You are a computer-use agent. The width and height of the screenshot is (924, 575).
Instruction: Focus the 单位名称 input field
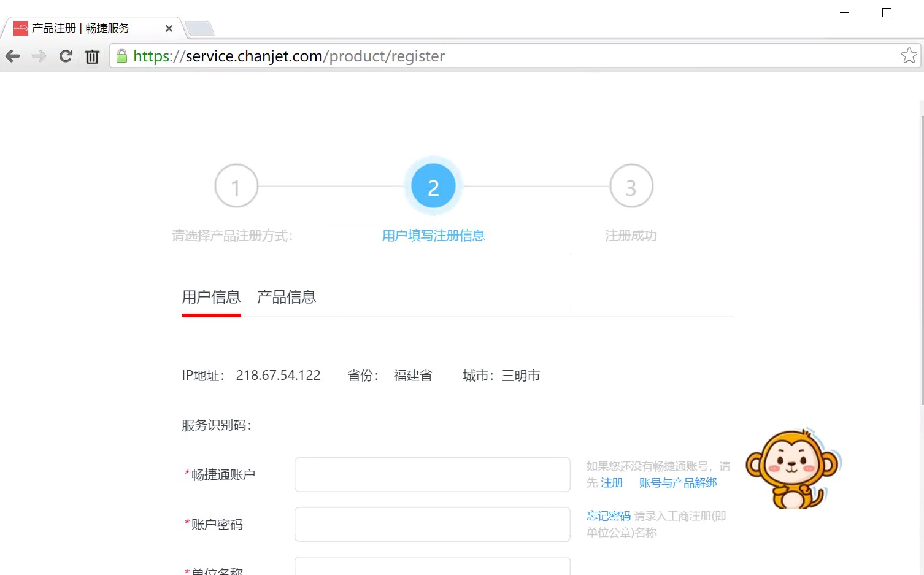pyautogui.click(x=433, y=566)
